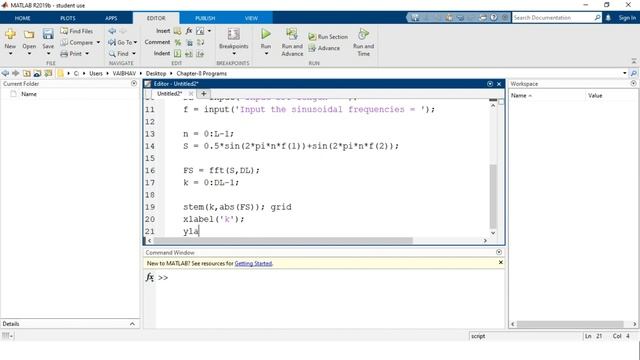Viewport: 640px width, 360px height.
Task: Expand Compare dropdown arrow
Action: click(x=98, y=42)
